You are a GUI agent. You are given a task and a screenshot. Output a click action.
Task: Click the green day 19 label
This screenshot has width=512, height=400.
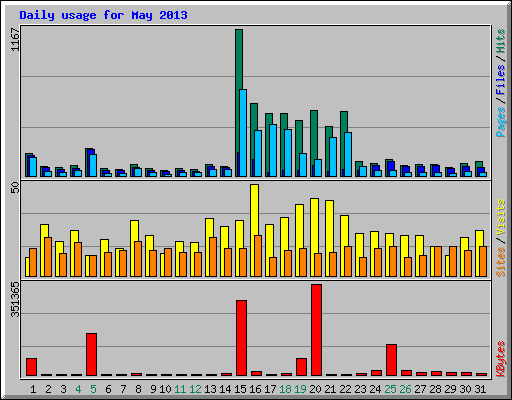pyautogui.click(x=300, y=389)
